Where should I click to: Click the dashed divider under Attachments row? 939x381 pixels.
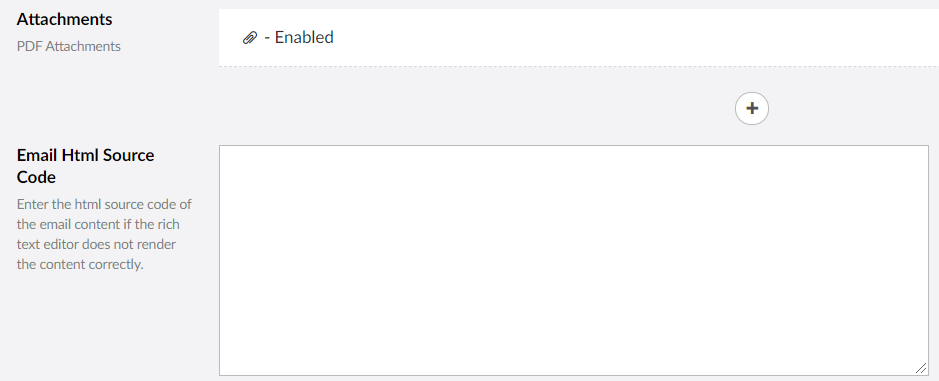(578, 66)
